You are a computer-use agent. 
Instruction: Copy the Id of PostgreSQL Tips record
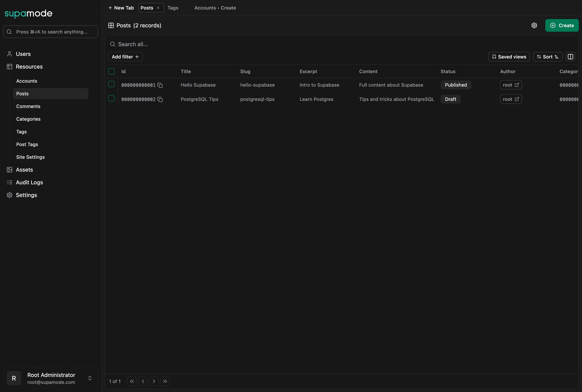(x=160, y=99)
